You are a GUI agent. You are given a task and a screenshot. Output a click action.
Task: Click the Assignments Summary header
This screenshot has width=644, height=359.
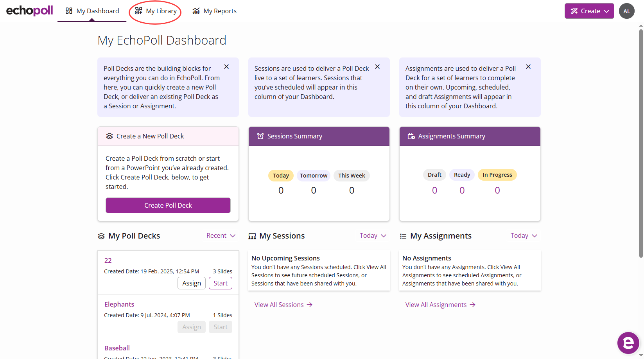click(x=470, y=136)
